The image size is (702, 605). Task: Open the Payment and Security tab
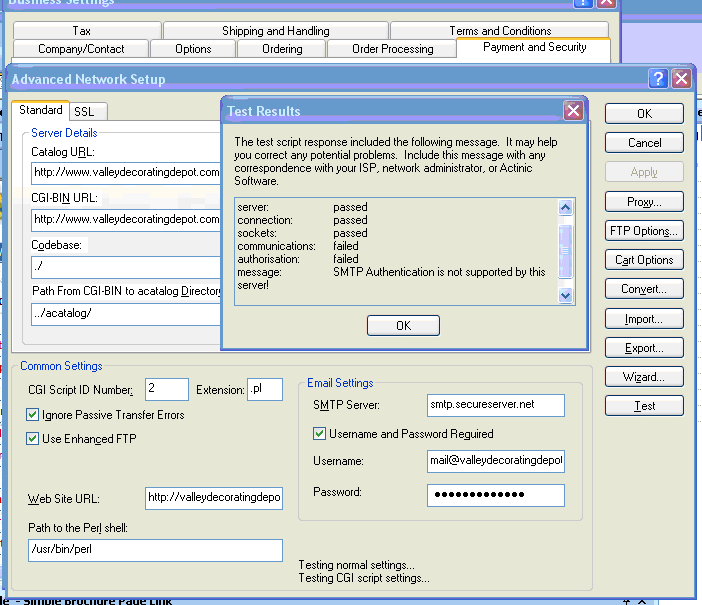click(x=534, y=47)
